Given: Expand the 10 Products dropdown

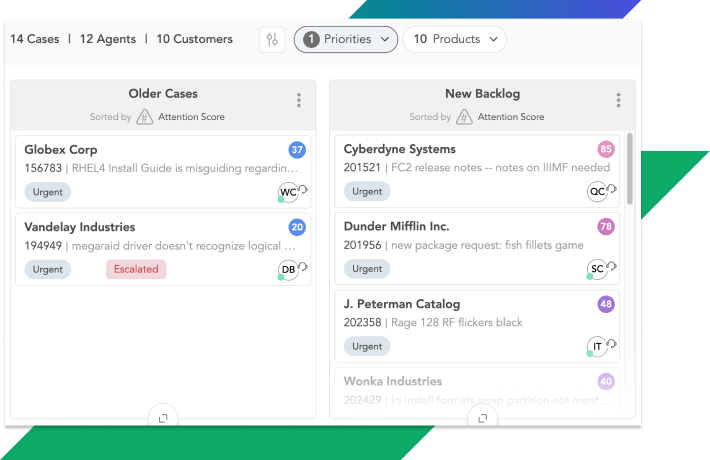Looking at the screenshot, I should tap(454, 39).
